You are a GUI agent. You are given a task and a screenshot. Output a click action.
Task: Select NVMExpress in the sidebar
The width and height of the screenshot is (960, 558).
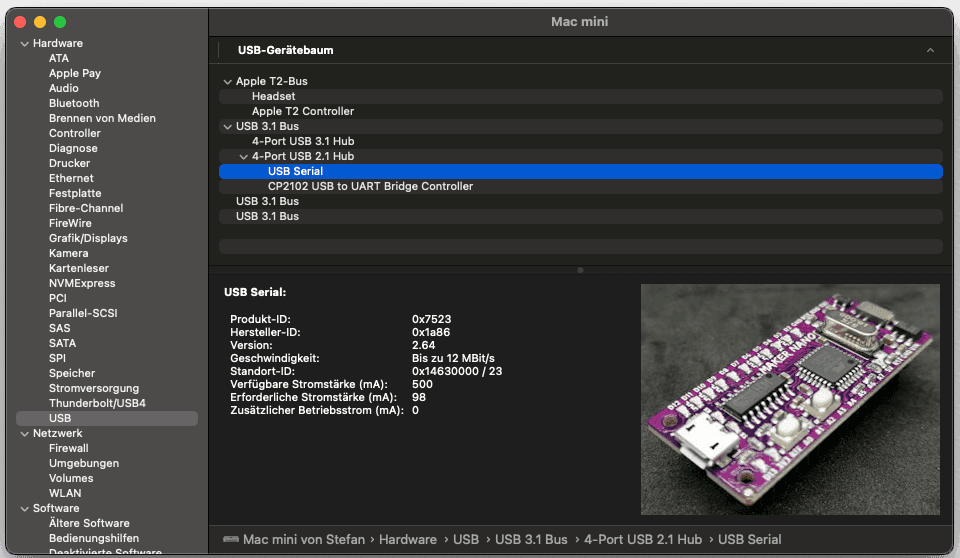(82, 284)
